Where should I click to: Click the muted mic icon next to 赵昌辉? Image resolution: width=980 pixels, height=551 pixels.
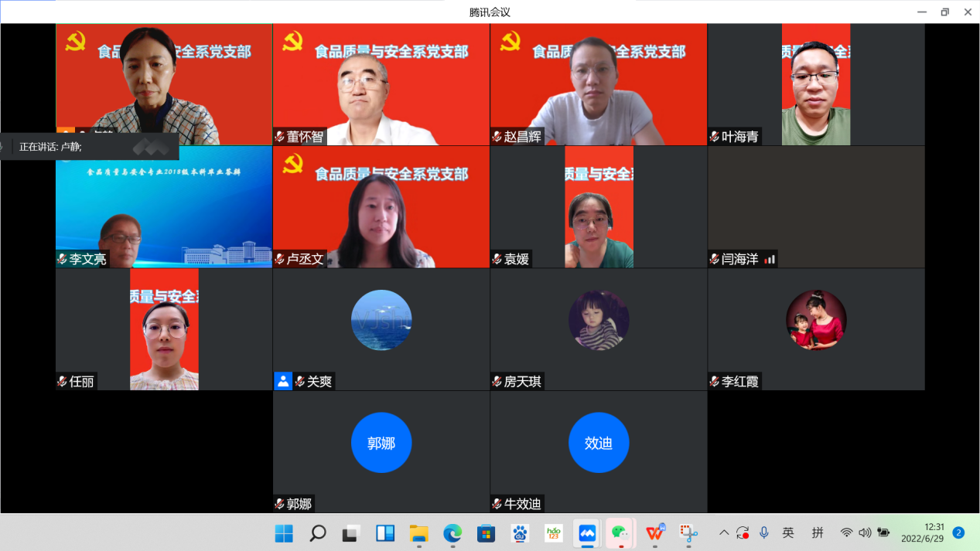497,137
